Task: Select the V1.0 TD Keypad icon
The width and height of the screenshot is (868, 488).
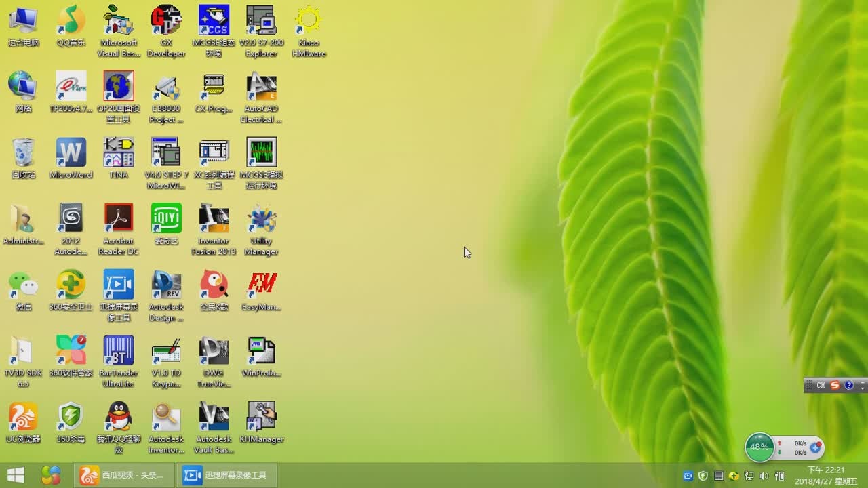Action: 166,362
